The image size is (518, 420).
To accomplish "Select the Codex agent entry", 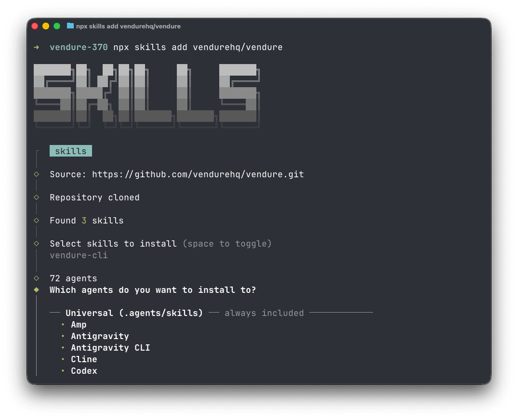I will pos(84,371).
